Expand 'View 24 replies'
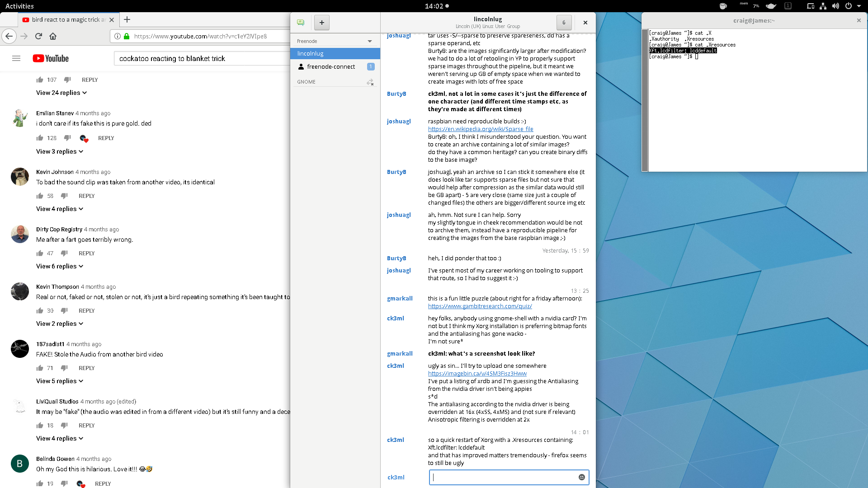 click(61, 93)
